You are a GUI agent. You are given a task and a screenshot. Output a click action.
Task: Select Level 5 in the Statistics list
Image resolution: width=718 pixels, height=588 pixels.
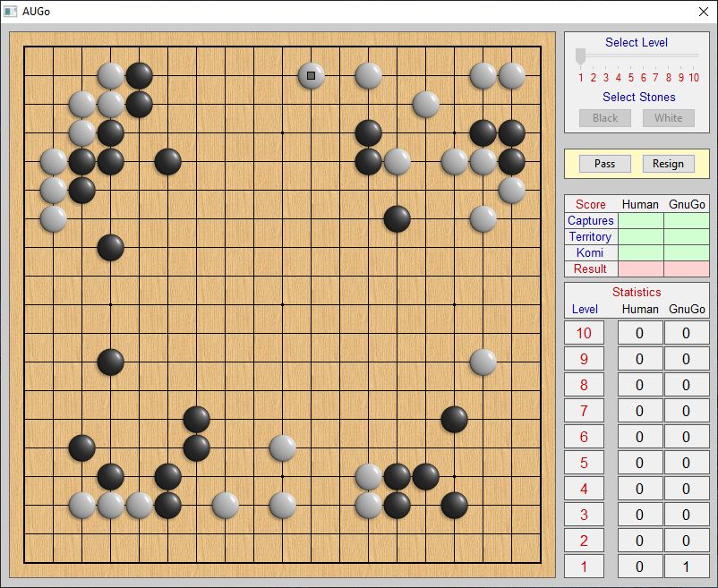(584, 463)
